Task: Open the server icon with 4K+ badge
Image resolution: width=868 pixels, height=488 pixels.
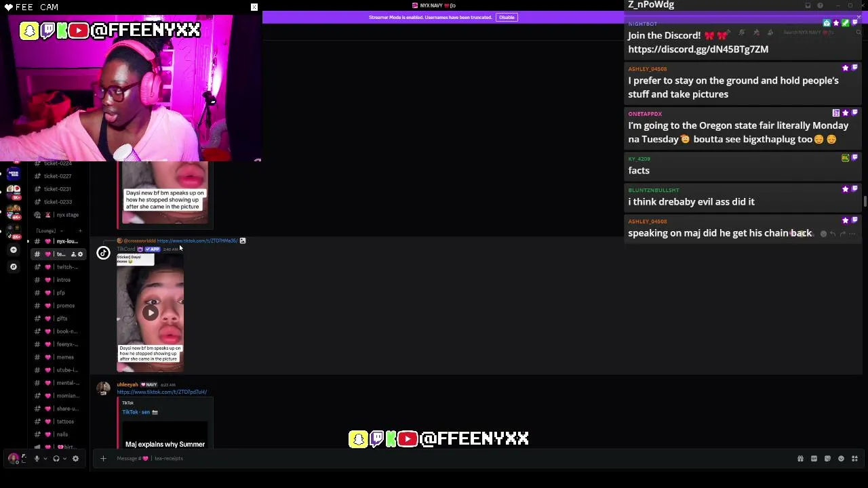Action: pyautogui.click(x=14, y=211)
